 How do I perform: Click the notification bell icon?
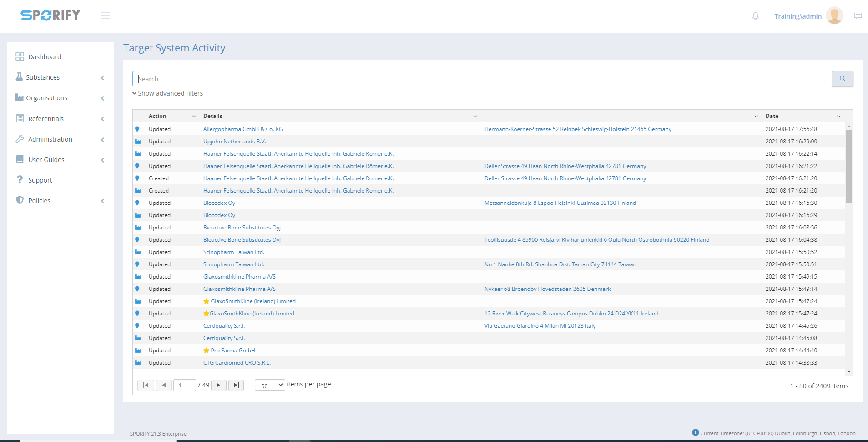[755, 16]
